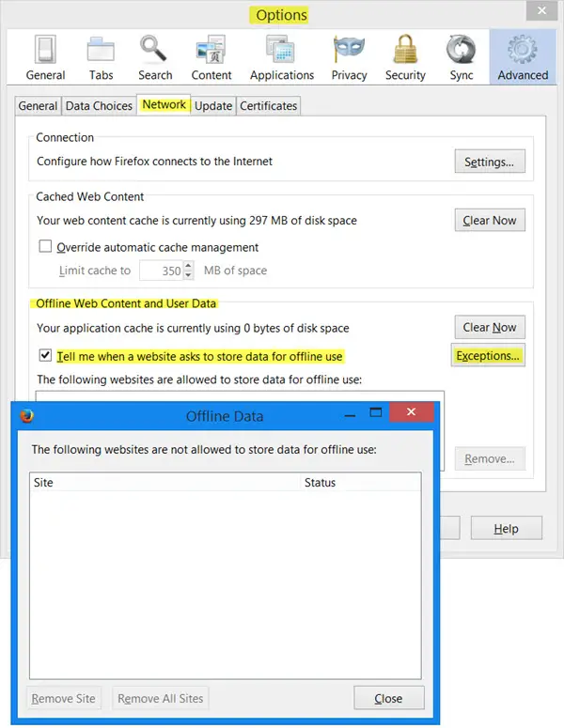Close Offline Data with red X
This screenshot has width=564, height=728.
pyautogui.click(x=411, y=411)
